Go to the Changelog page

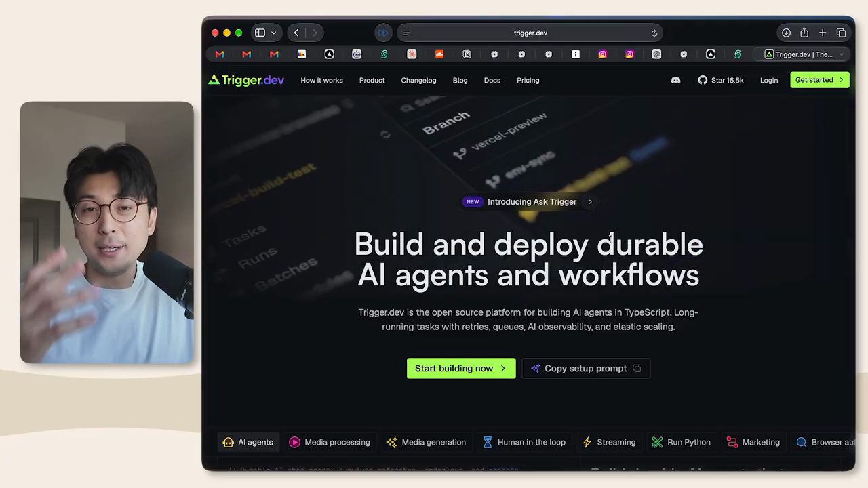click(x=418, y=80)
